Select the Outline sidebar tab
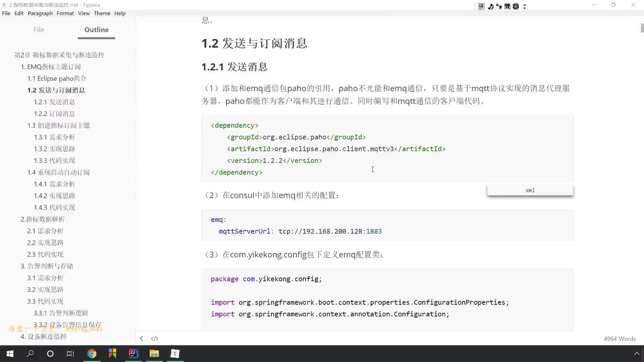The image size is (644, 362). 96,29
